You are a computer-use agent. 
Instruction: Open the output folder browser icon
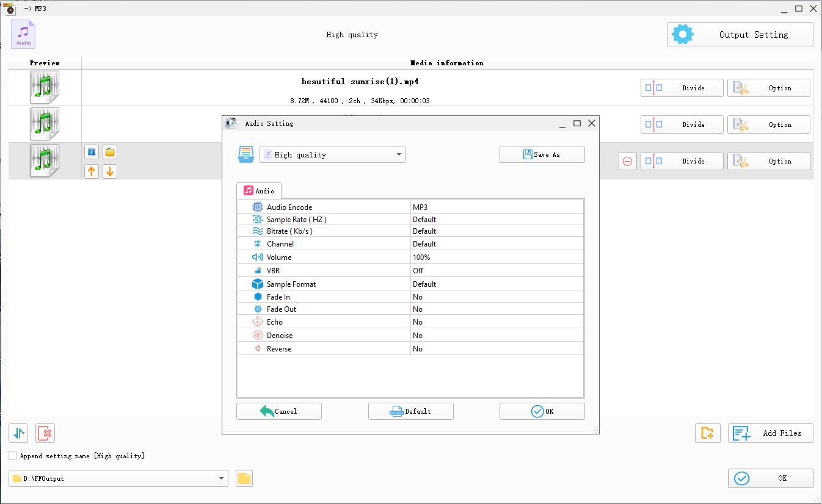(244, 478)
